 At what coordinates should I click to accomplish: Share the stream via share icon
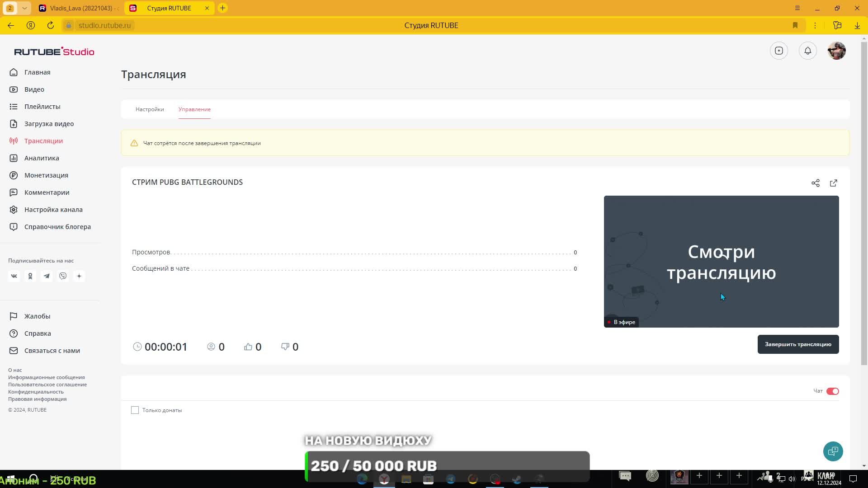816,183
